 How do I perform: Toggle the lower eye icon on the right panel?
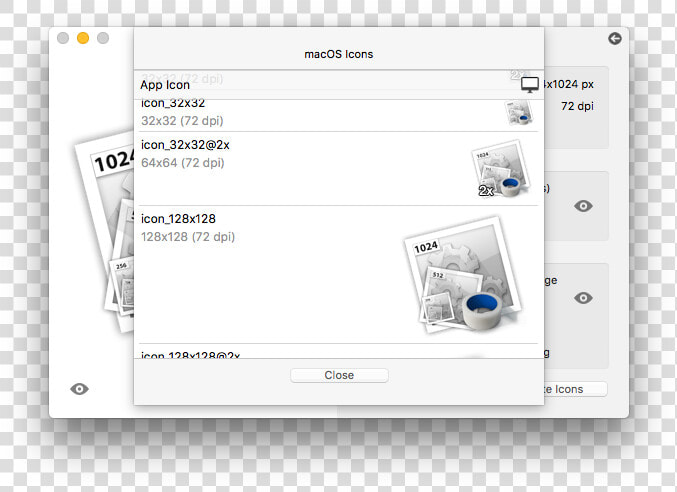583,298
